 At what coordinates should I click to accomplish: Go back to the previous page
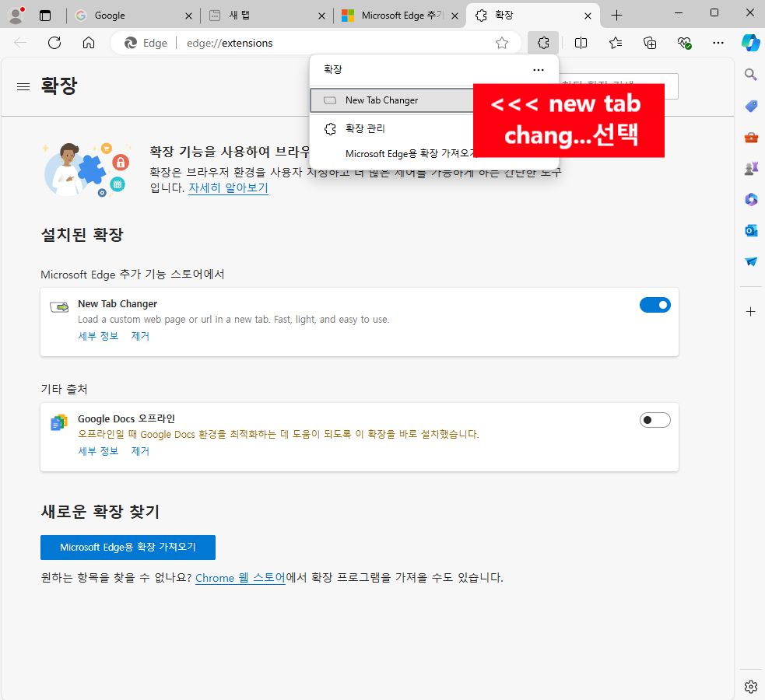click(x=20, y=43)
